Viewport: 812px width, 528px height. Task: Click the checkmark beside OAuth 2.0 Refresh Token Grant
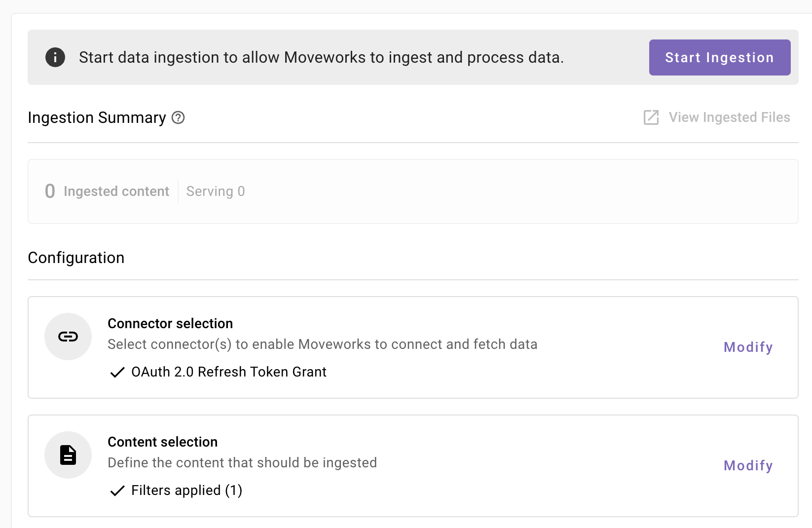[117, 373]
